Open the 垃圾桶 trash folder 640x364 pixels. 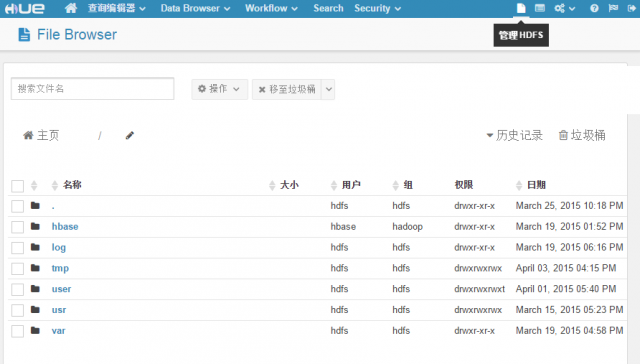pyautogui.click(x=582, y=135)
